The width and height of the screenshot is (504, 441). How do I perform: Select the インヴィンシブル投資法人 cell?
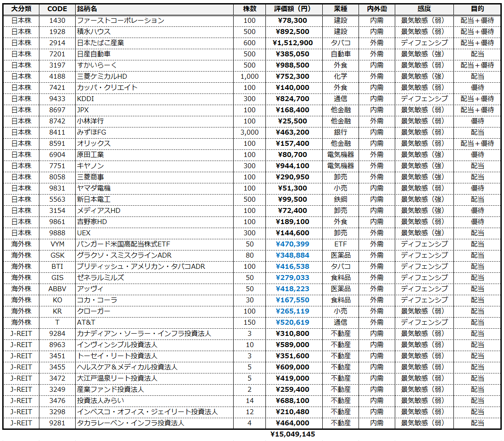click(154, 345)
